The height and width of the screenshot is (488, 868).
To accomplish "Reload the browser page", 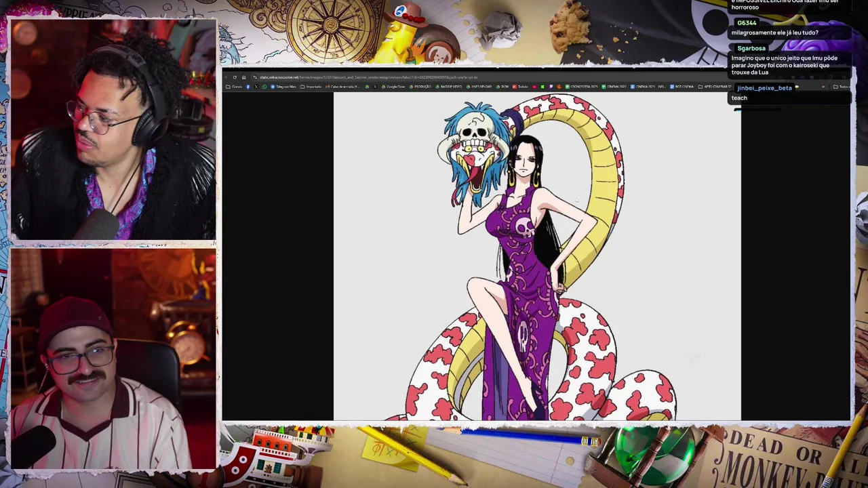I will coord(235,77).
